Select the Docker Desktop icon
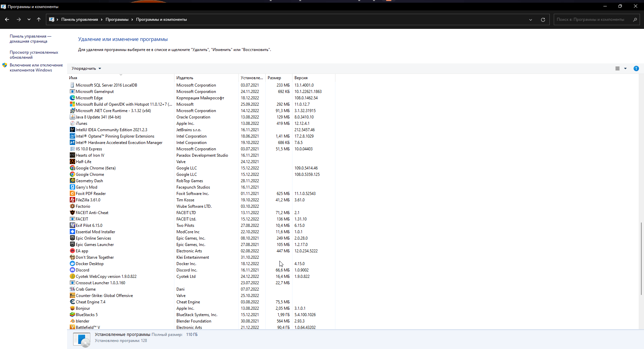 pos(72,264)
